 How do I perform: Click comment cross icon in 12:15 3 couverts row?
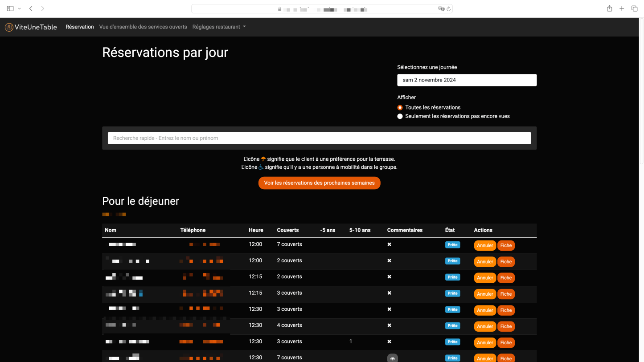(x=389, y=293)
